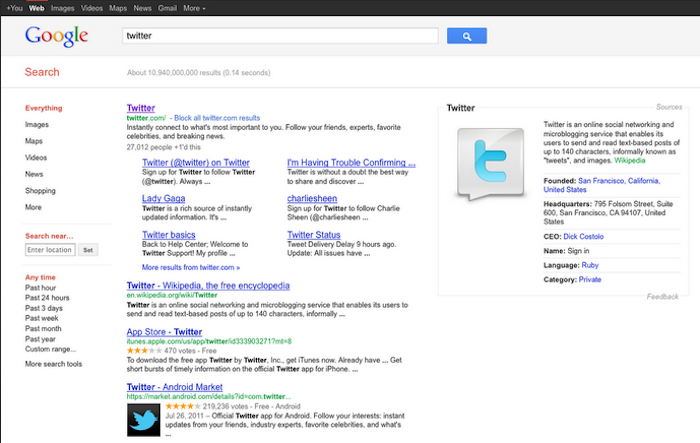Expand More in left sidebar categories
The height and width of the screenshot is (443, 700).
coord(35,207)
